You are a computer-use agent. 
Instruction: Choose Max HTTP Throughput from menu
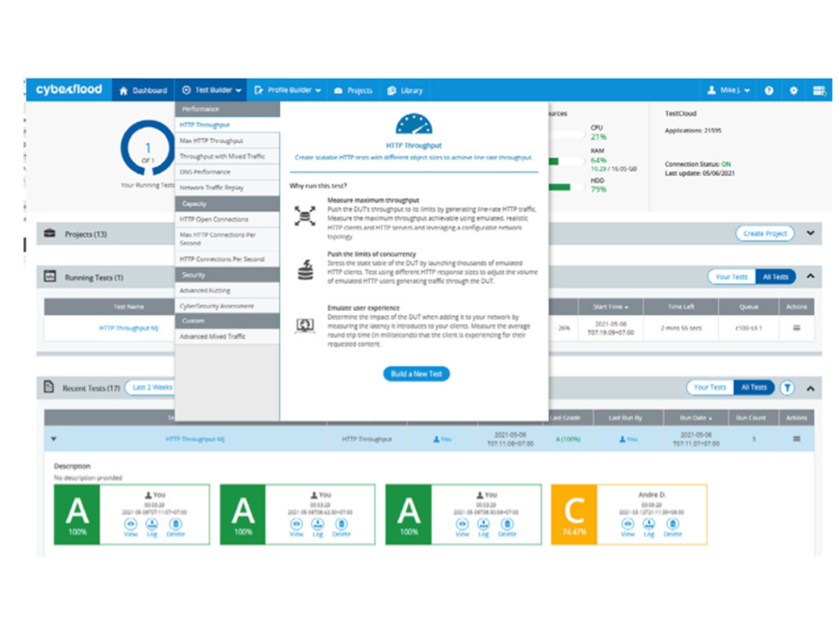(x=227, y=141)
